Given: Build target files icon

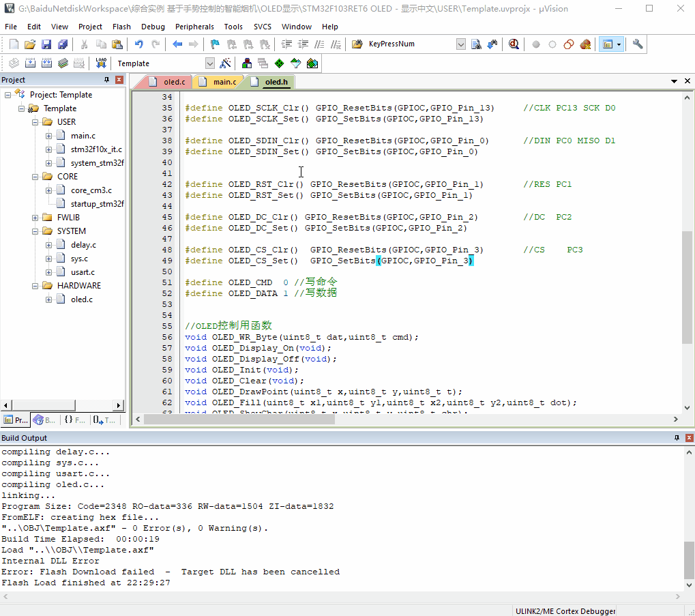Looking at the screenshot, I should [30, 63].
